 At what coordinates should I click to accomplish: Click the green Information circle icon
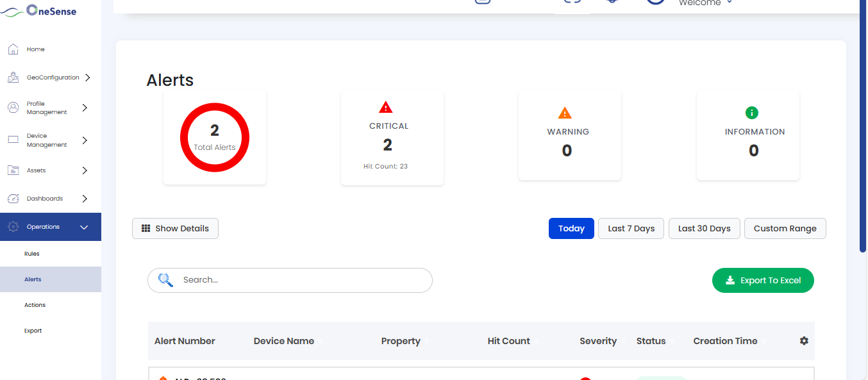752,113
